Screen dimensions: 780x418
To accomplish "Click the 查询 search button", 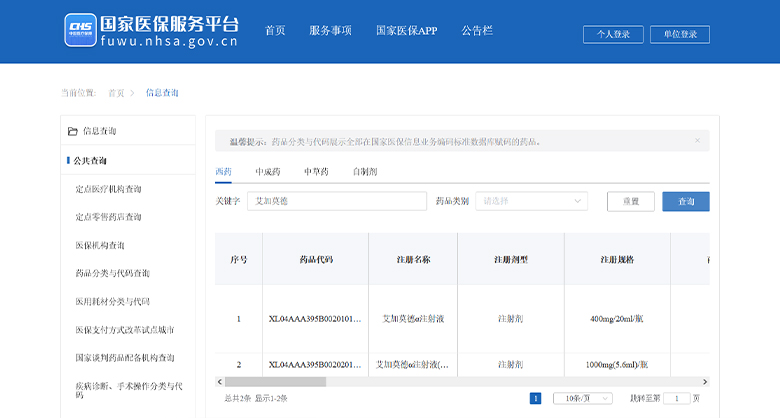I will [685, 201].
